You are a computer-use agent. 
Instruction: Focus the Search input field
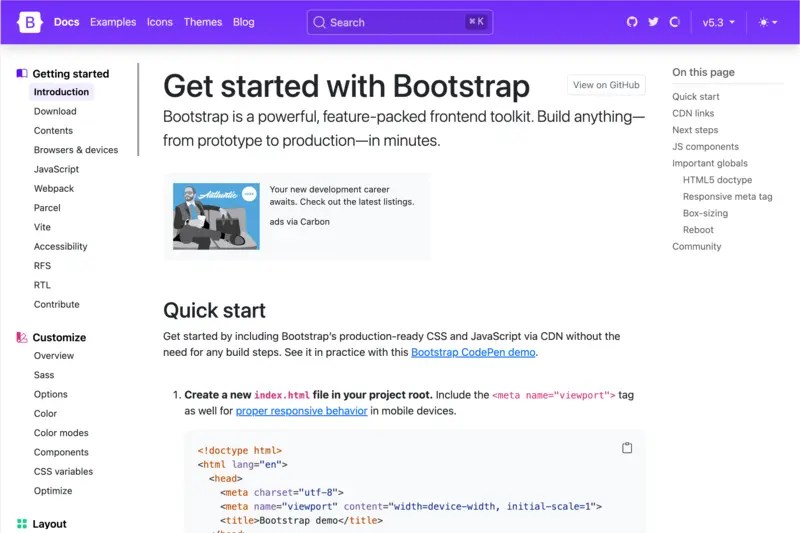click(400, 22)
